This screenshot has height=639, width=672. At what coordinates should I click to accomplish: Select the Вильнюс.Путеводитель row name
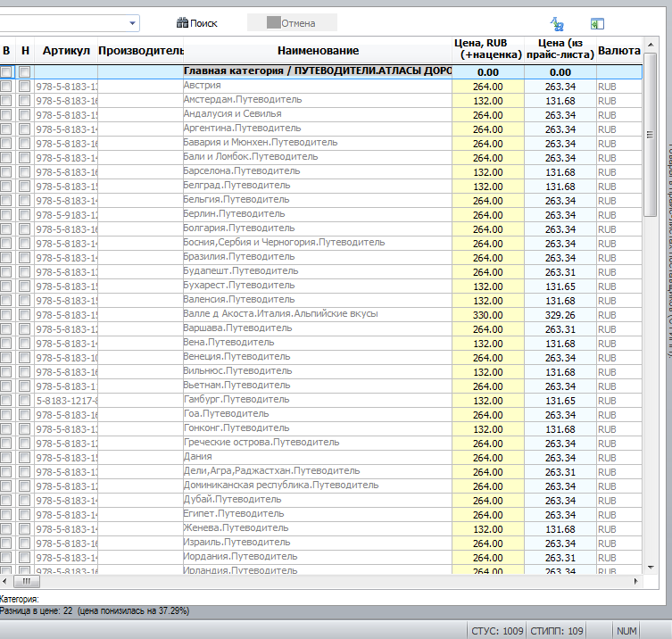[238, 370]
